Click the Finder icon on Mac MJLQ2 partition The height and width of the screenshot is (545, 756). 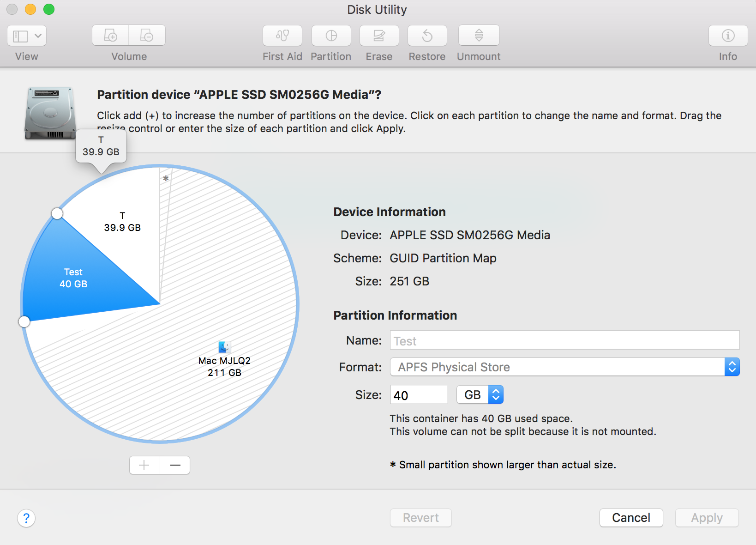(225, 347)
